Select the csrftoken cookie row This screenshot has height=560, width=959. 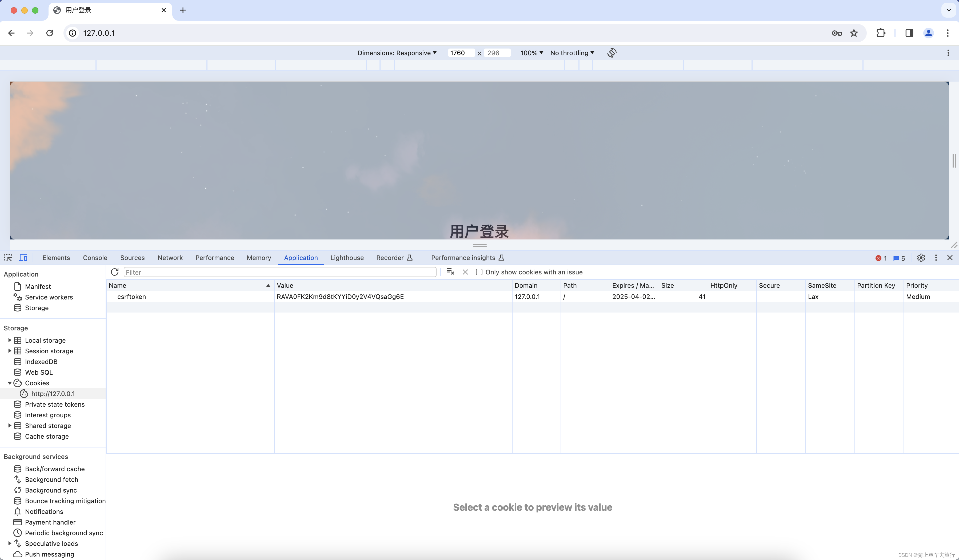coord(532,296)
